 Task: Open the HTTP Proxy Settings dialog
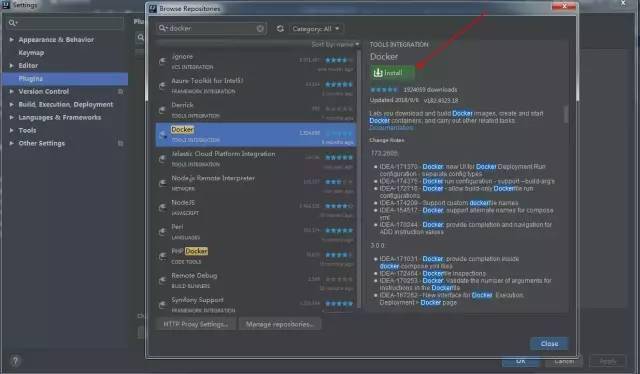tap(196, 324)
